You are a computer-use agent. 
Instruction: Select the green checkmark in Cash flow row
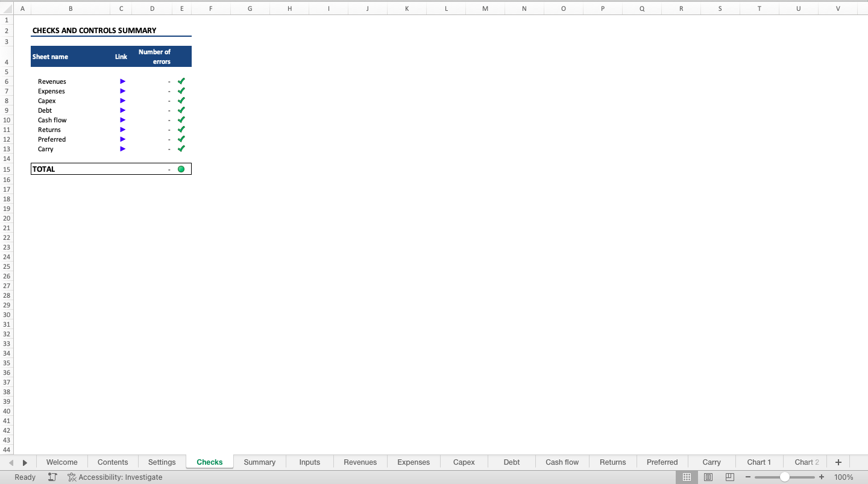coord(181,119)
